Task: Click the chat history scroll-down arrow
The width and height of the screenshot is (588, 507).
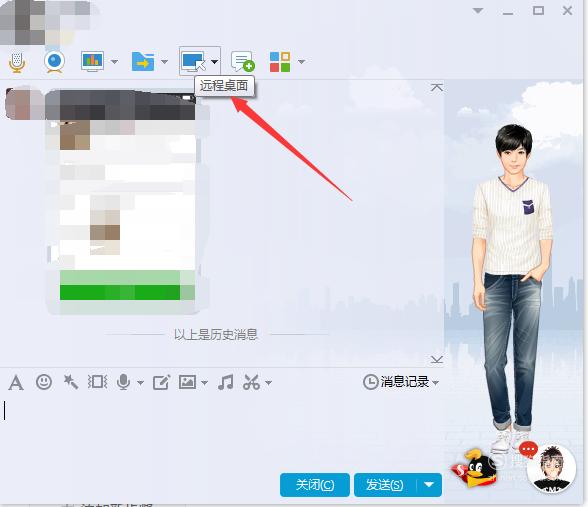Action: click(x=436, y=360)
